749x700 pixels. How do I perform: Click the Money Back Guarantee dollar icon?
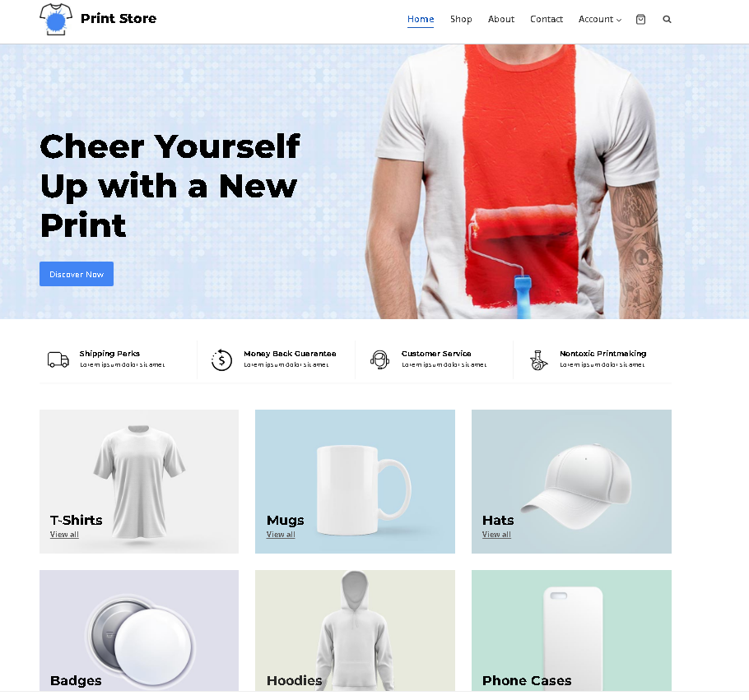click(x=221, y=359)
